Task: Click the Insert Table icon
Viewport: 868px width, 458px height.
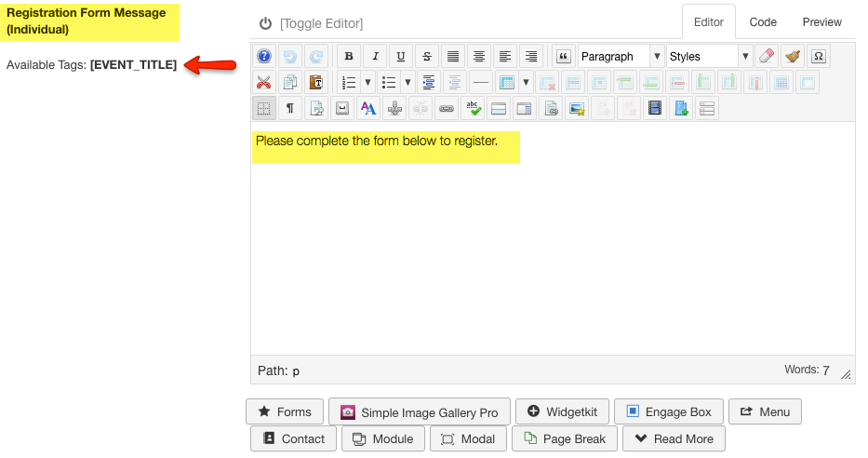Action: [x=507, y=83]
